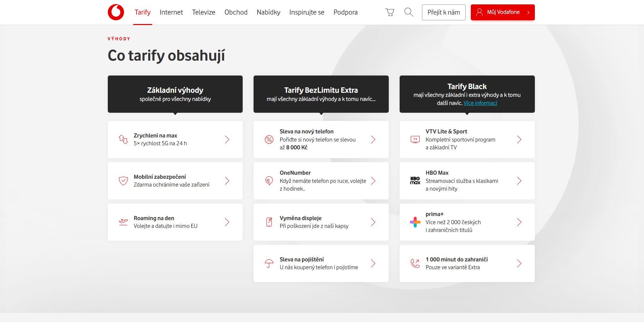Click the Co tarify obsahují heading
The height and width of the screenshot is (322, 644).
pos(166,56)
